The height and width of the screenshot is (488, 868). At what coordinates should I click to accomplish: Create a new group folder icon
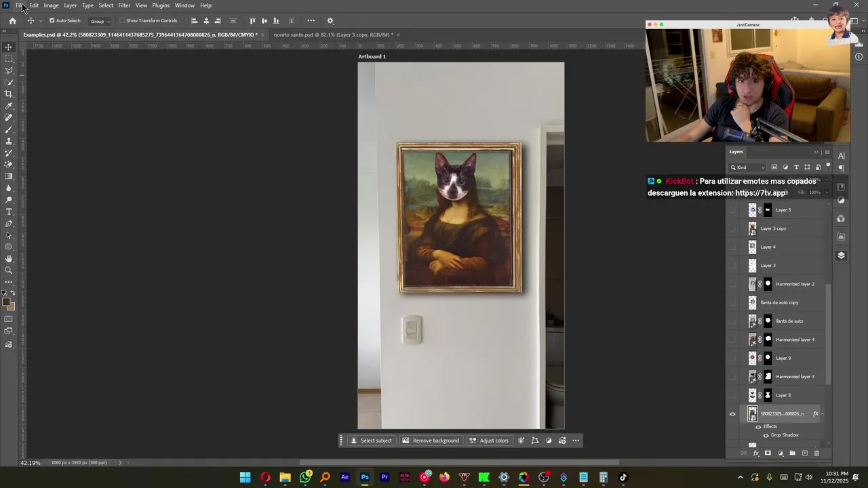(x=792, y=453)
